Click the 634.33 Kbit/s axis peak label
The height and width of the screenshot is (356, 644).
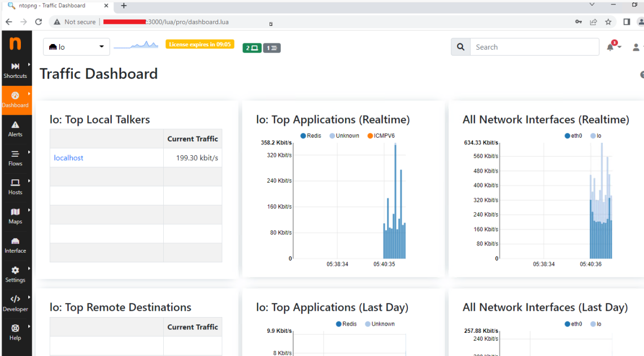click(x=481, y=143)
